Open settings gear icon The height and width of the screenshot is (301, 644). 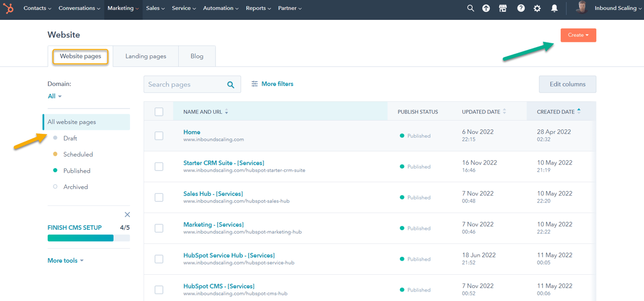[x=537, y=8]
